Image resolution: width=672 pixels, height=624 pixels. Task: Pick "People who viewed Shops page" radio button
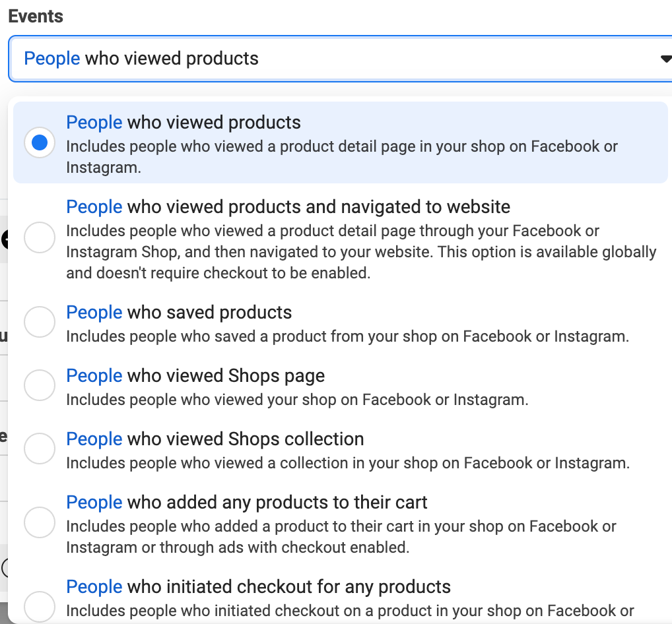pyautogui.click(x=40, y=385)
